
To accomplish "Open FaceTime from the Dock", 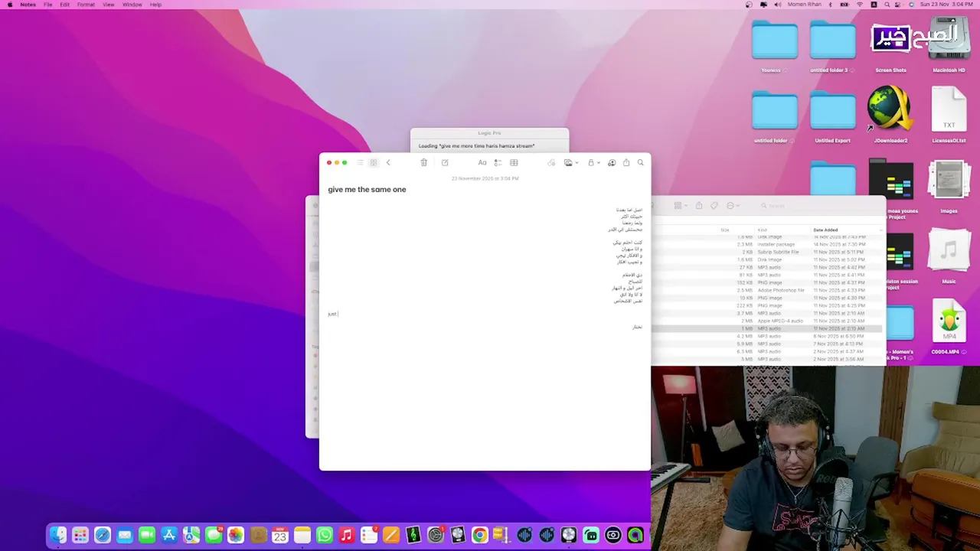I will point(147,535).
